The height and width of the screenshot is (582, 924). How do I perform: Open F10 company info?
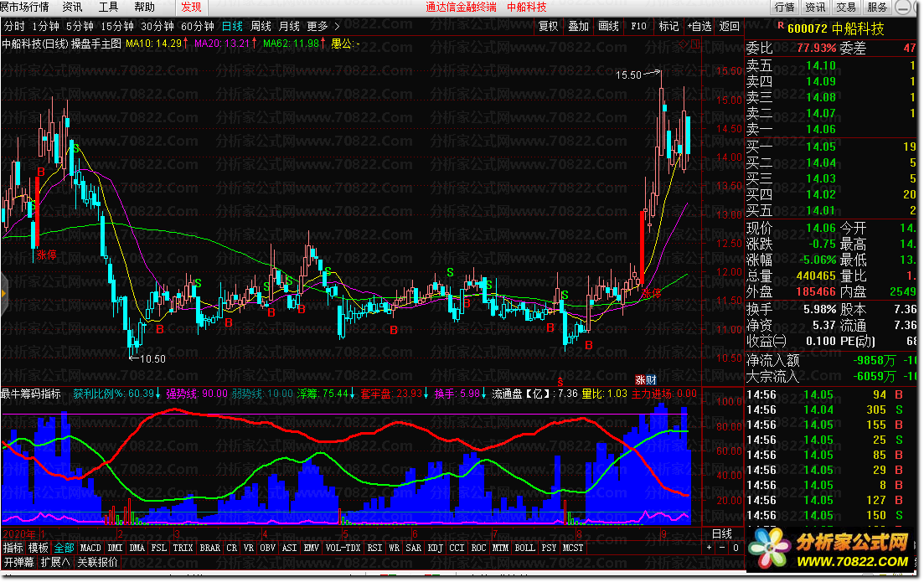tap(638, 27)
